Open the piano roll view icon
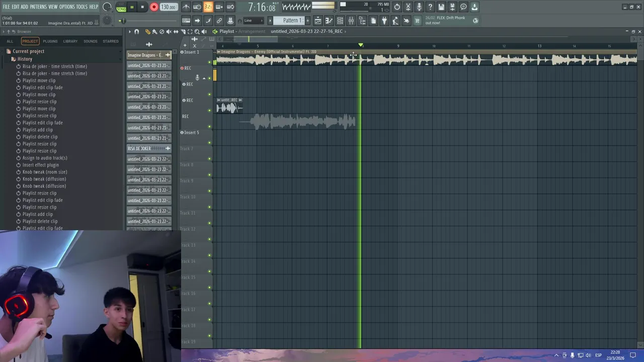Screen dimensions: 644x362 click(x=329, y=21)
